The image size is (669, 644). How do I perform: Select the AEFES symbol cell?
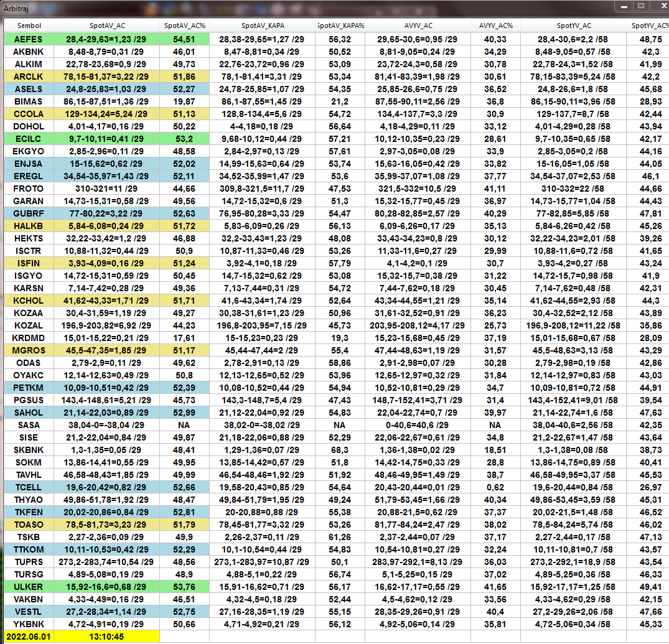coord(29,39)
